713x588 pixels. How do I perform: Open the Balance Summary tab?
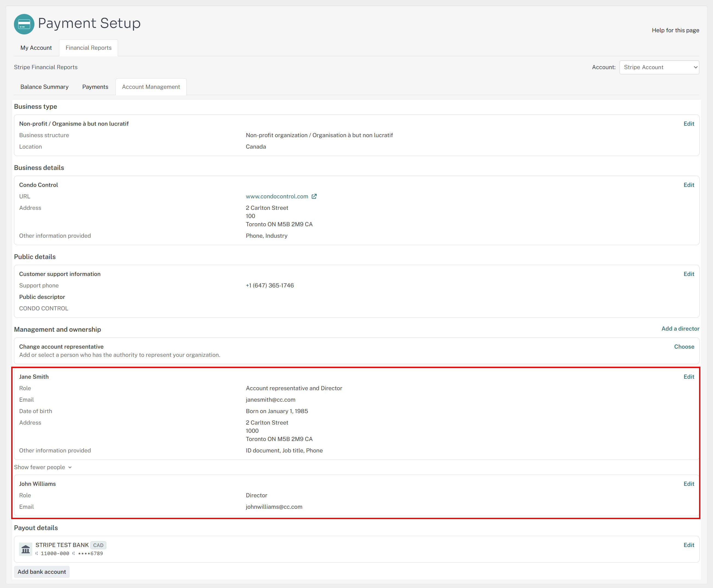[x=44, y=87]
